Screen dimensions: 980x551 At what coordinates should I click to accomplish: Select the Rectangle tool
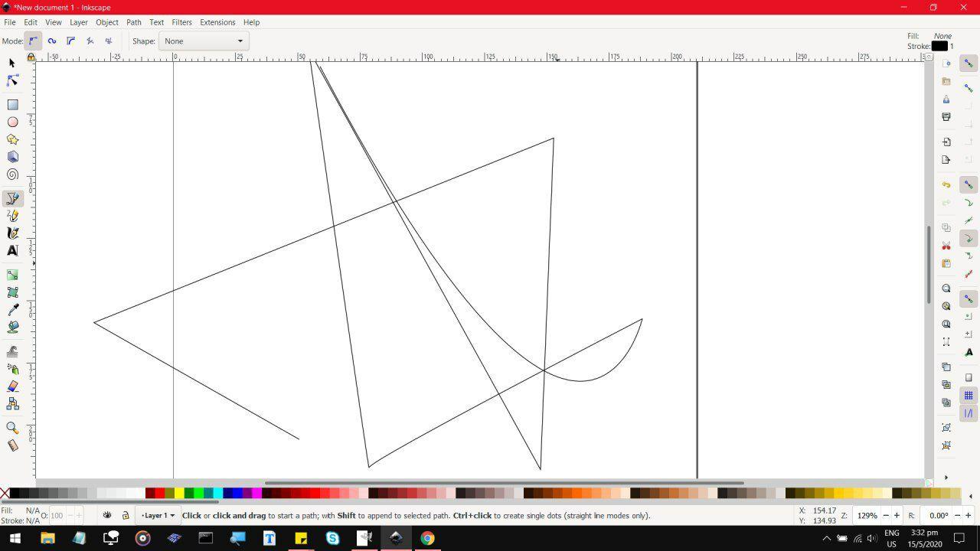(12, 105)
